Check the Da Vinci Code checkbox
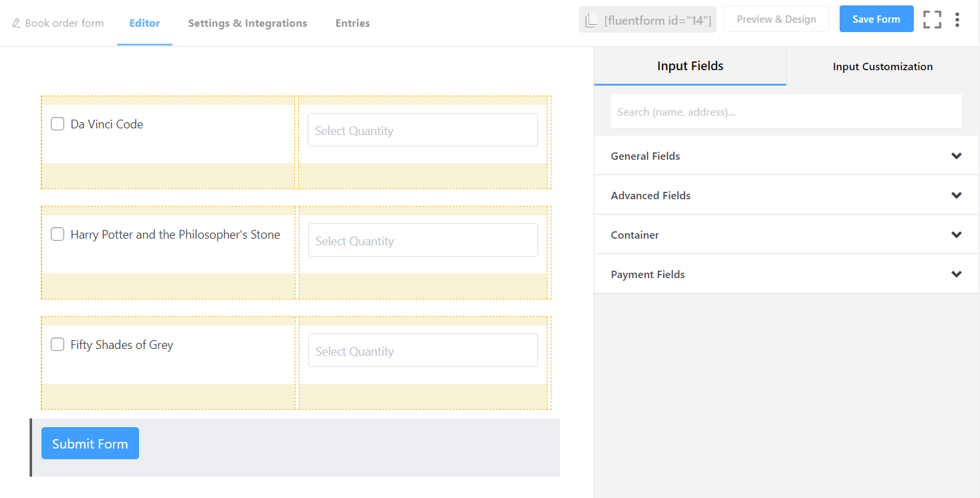The image size is (980, 498). [57, 124]
